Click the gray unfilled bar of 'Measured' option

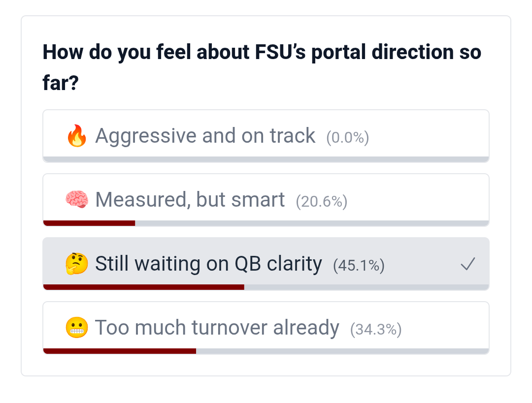tap(311, 223)
